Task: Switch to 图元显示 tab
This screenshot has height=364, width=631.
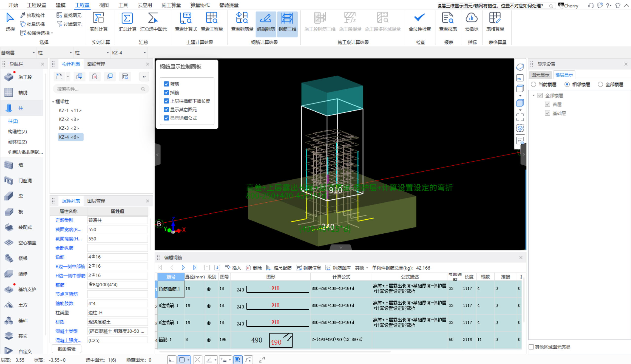Action: click(540, 75)
